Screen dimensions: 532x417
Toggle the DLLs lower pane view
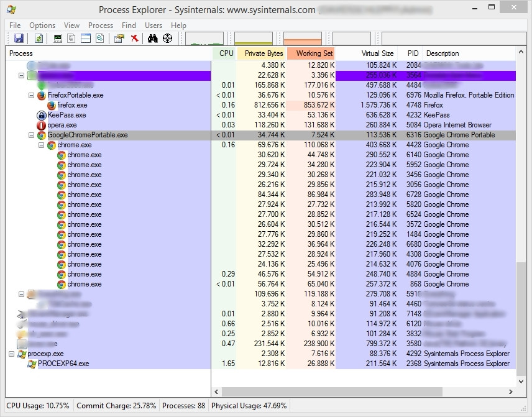(x=86, y=38)
